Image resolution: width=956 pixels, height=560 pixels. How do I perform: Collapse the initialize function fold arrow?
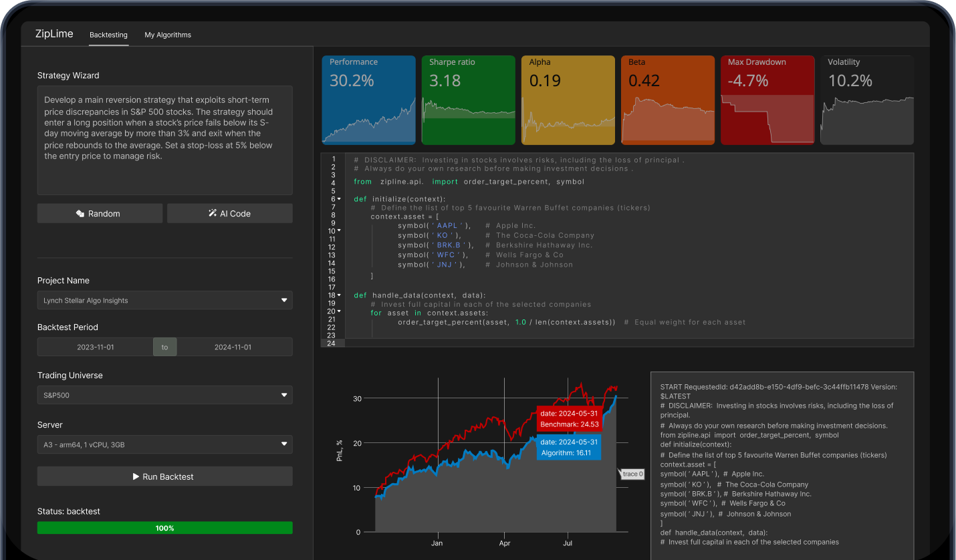[339, 199]
